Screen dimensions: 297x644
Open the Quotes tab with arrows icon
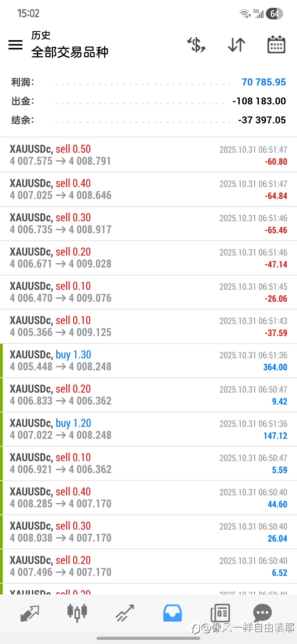point(30,613)
